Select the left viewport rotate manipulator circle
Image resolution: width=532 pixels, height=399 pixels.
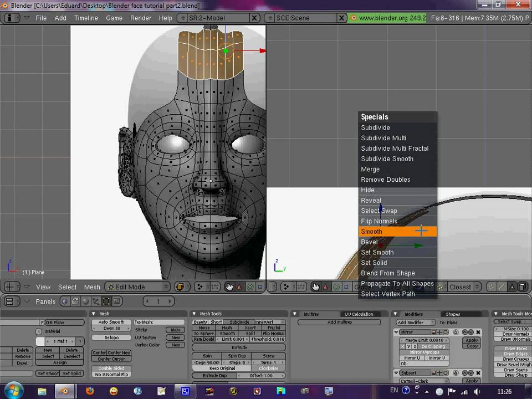tap(250, 287)
